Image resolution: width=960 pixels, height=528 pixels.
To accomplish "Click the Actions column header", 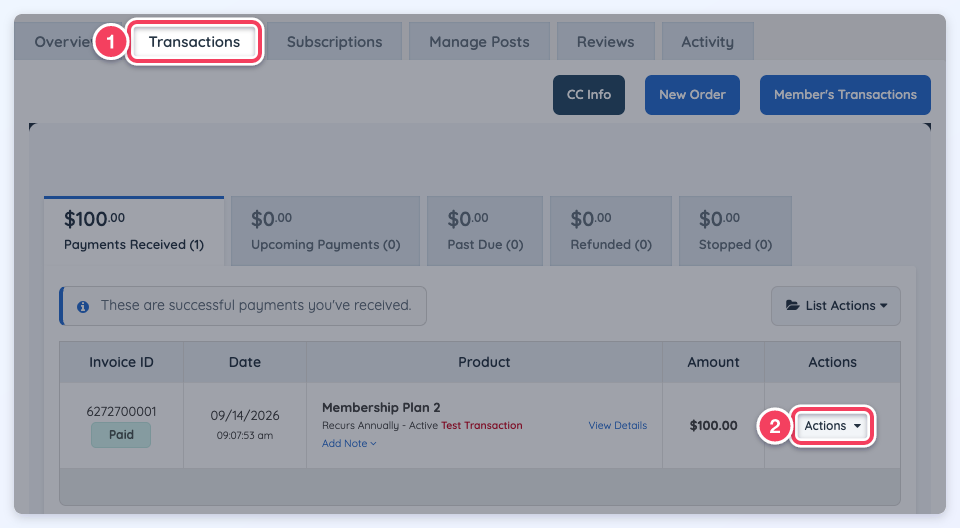I will 833,362.
